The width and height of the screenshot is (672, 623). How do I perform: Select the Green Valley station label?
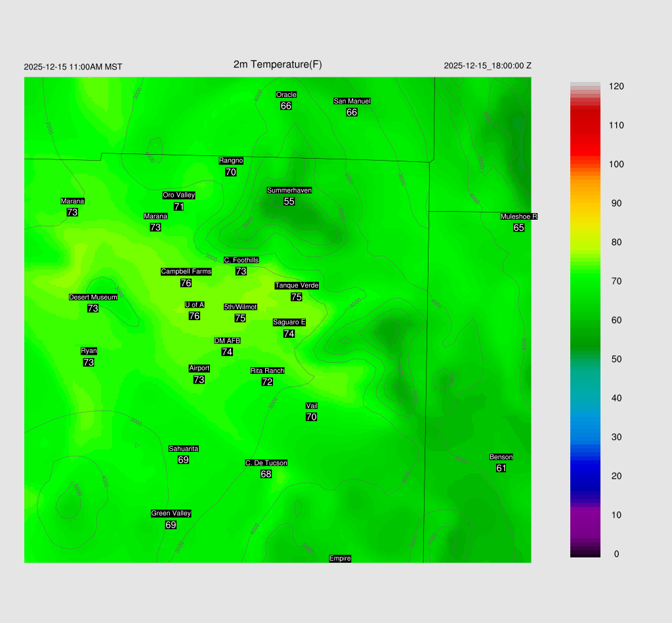pyautogui.click(x=171, y=513)
